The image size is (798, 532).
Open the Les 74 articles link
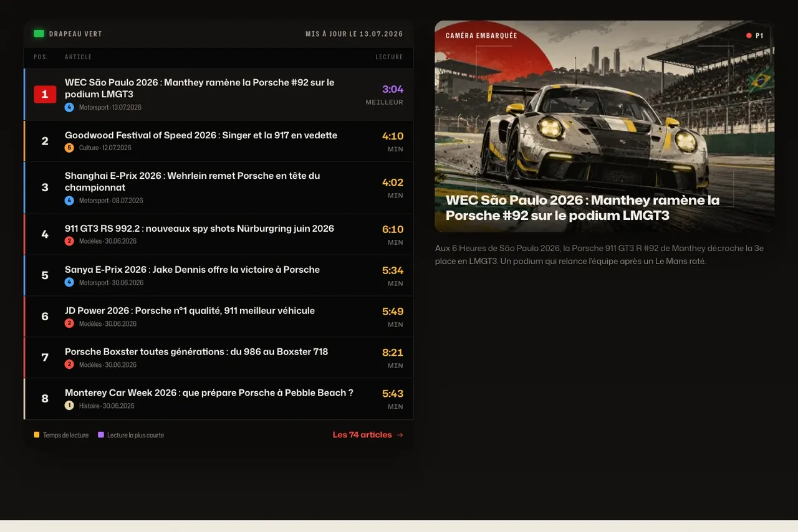tap(368, 435)
